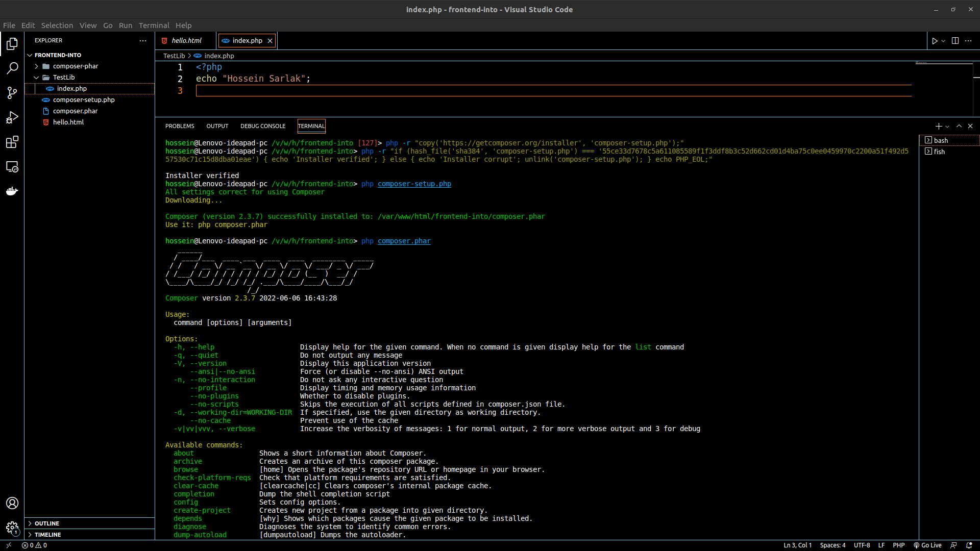
Task: Open the Source Control view
Action: 12,93
